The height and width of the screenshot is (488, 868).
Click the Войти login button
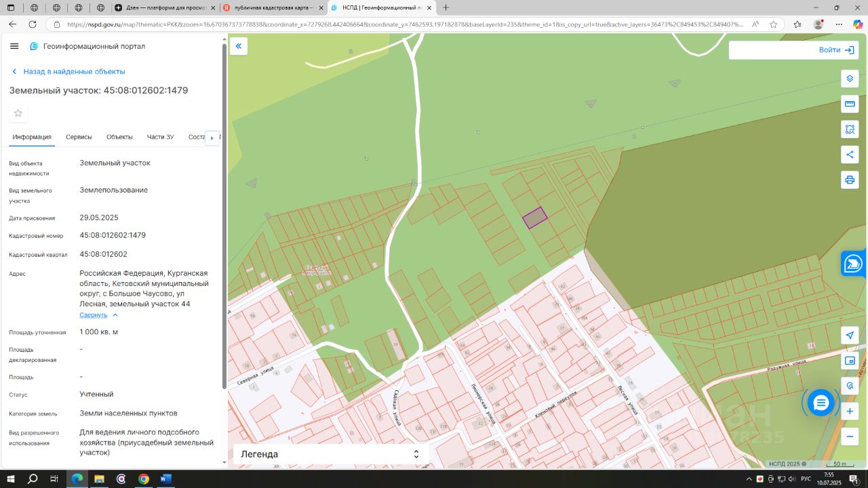(793, 50)
